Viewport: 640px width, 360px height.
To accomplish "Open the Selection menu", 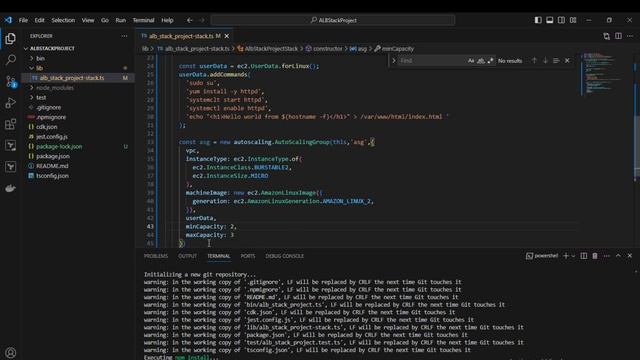I will tap(63, 20).
